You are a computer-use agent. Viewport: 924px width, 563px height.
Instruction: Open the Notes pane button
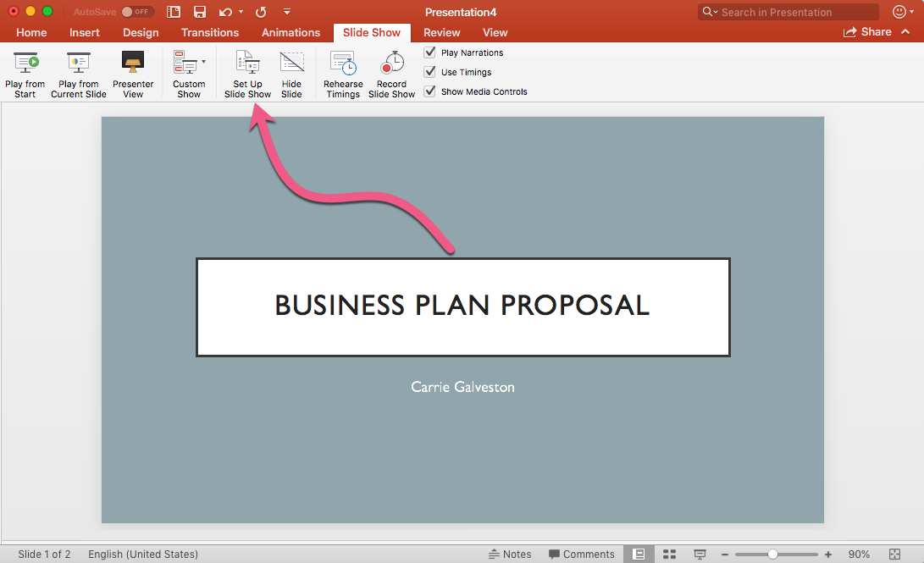(x=510, y=555)
